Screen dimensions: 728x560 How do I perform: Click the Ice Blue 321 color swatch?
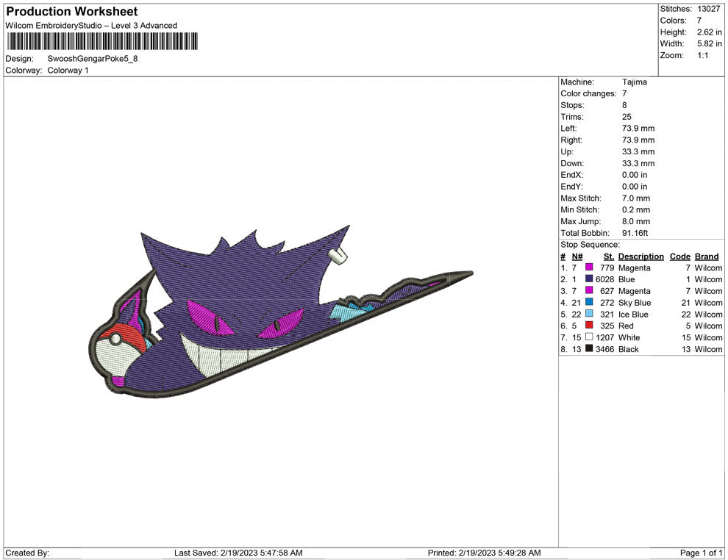pos(589,314)
